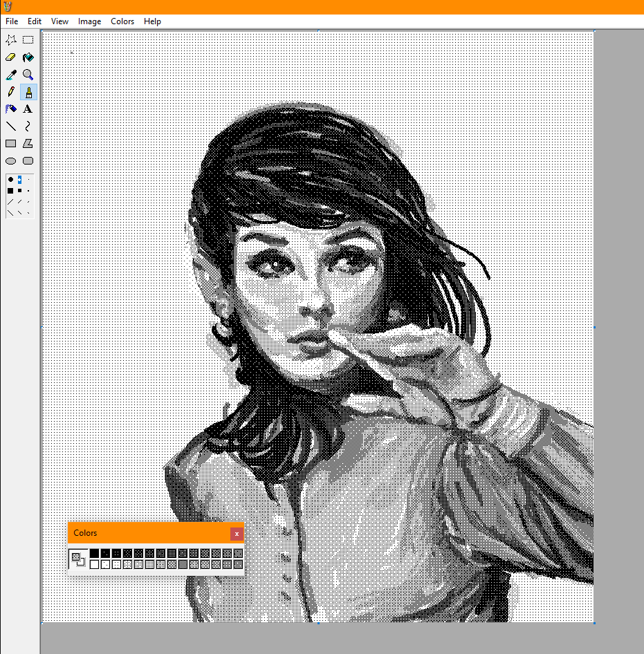This screenshot has height=654, width=644.
Task: Open the Image menu
Action: [89, 21]
